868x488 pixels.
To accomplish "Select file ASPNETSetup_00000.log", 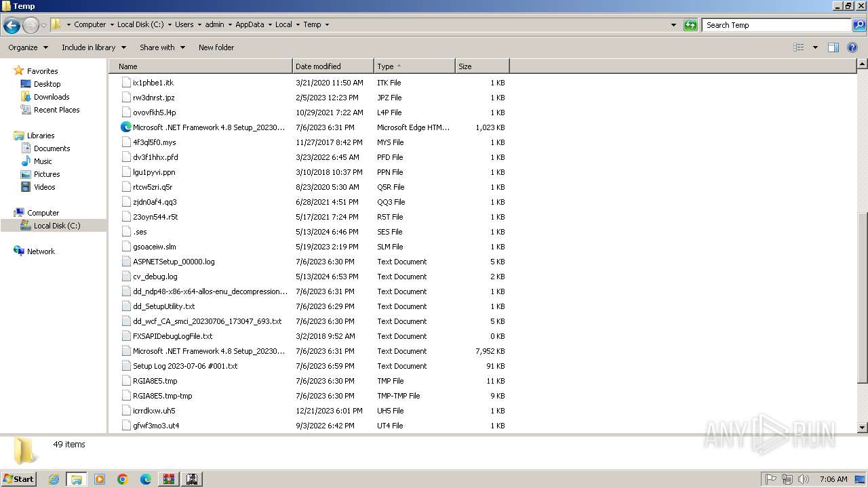I will pyautogui.click(x=174, y=262).
